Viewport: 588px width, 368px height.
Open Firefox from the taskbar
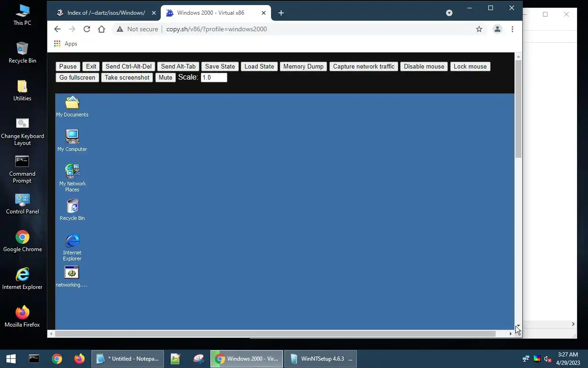click(79, 359)
